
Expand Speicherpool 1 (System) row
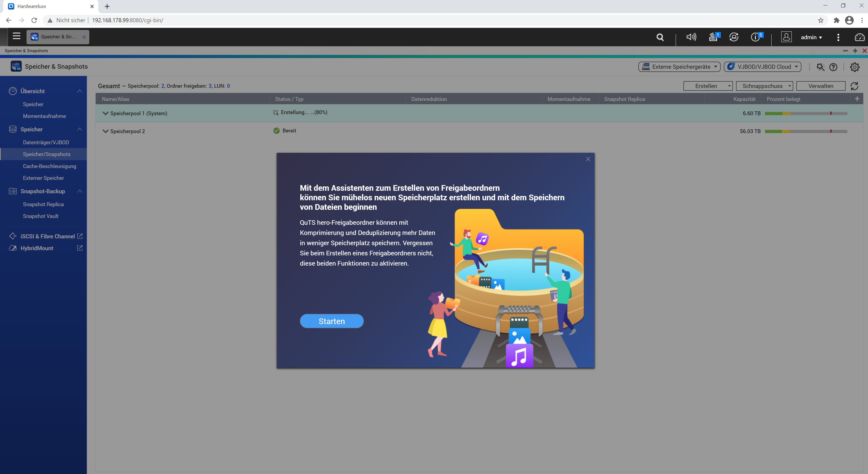click(105, 113)
